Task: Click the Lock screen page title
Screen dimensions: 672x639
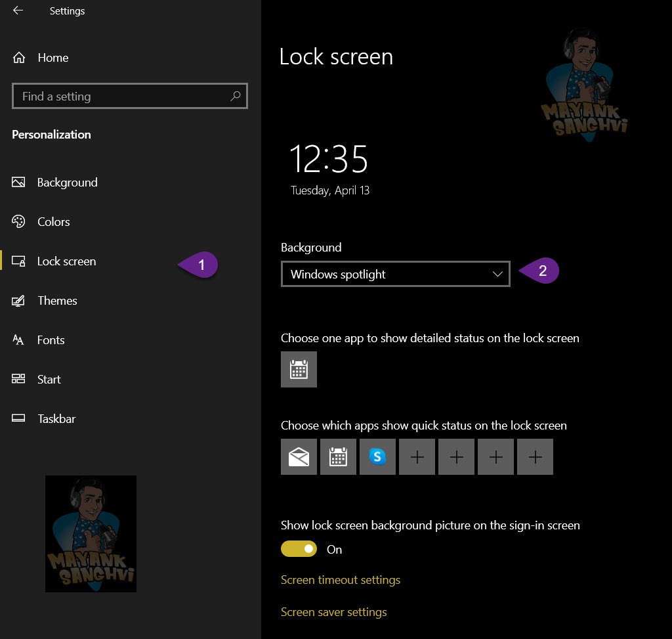Action: 336,56
